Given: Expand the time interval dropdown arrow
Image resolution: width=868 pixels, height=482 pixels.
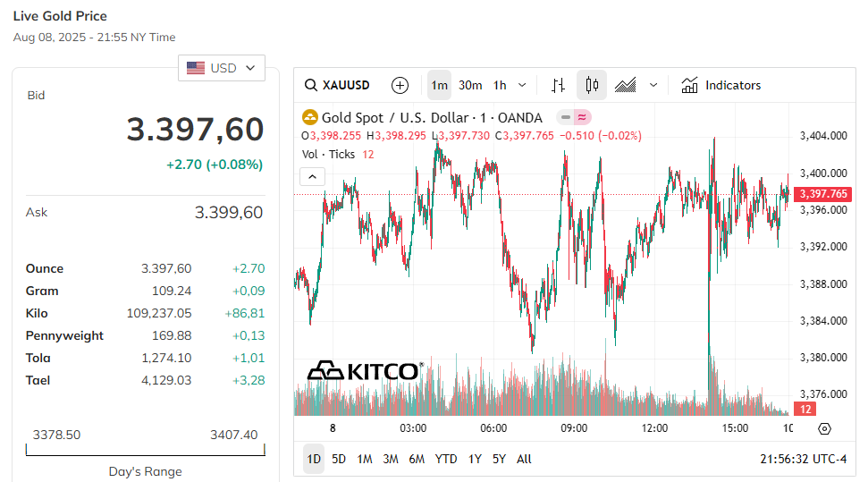Looking at the screenshot, I should click(x=522, y=85).
